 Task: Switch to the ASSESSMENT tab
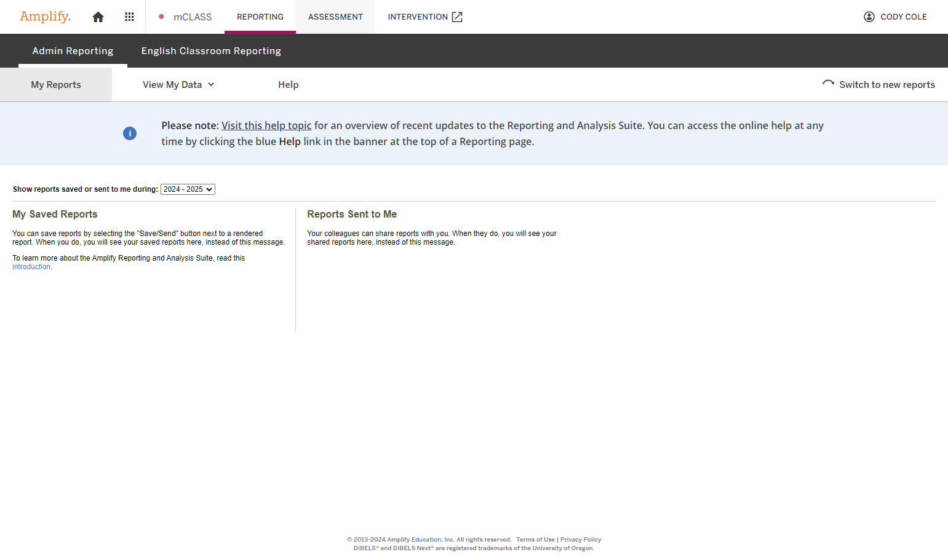click(x=335, y=17)
